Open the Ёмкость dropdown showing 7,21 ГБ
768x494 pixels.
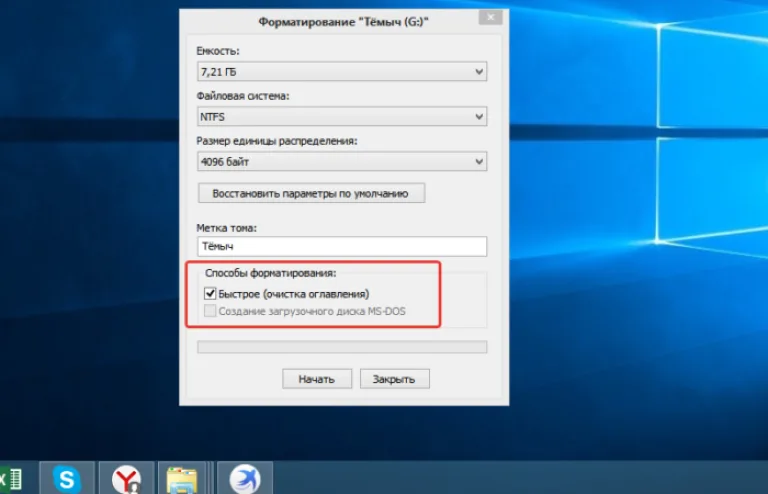point(342,71)
